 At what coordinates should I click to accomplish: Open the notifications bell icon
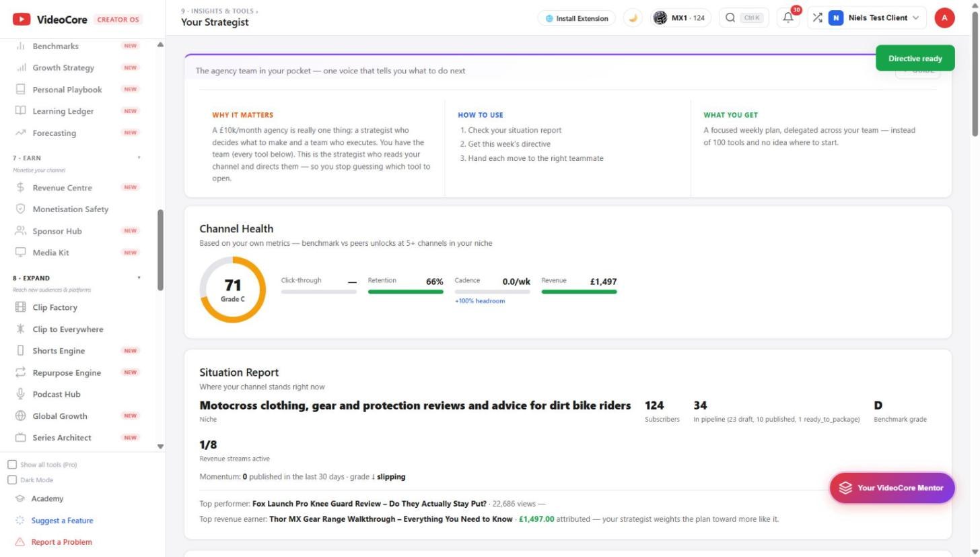coord(788,18)
